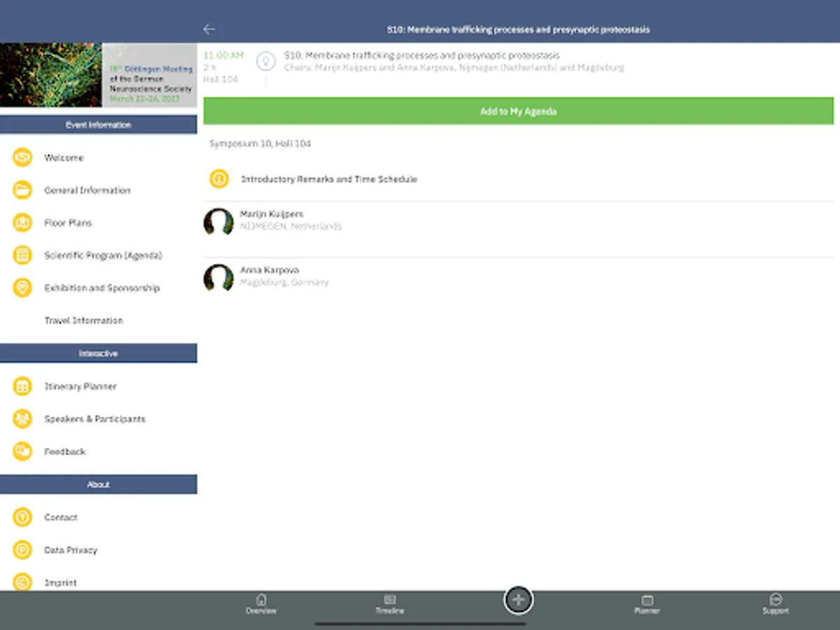This screenshot has height=630, width=840.
Task: Click the session title in detail row
Action: click(x=421, y=55)
